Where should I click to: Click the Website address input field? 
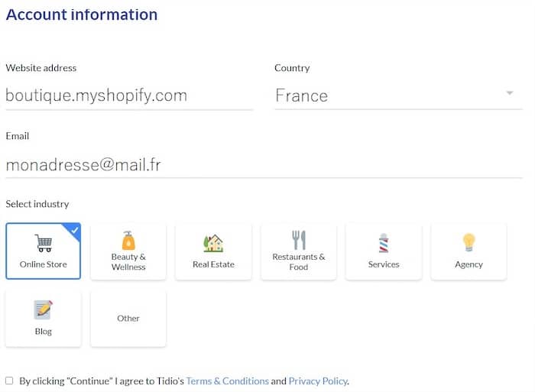point(129,96)
